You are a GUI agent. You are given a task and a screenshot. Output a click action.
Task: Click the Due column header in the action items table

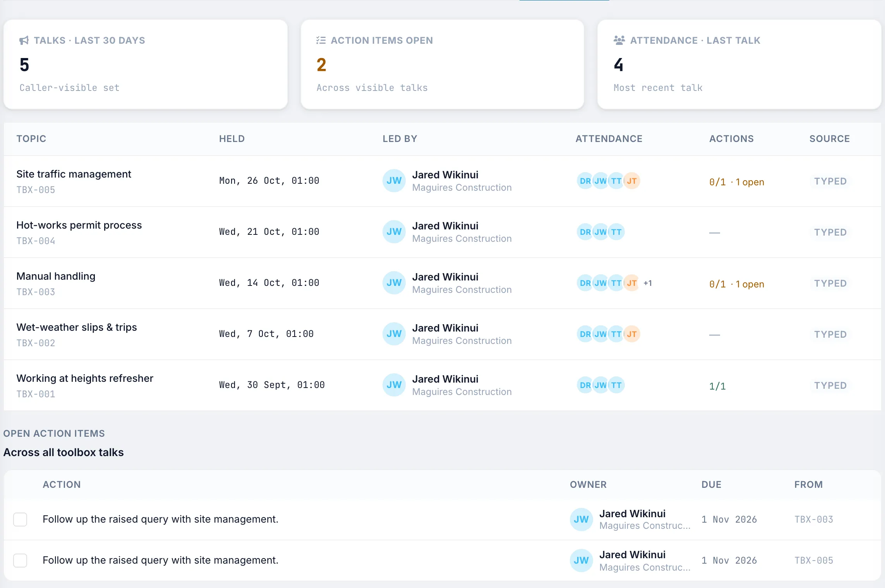pos(712,485)
